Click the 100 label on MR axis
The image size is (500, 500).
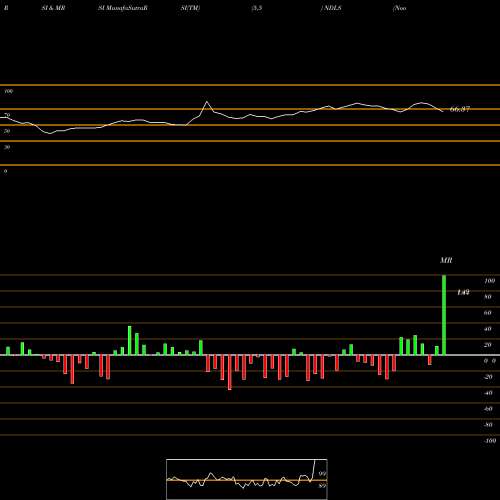tap(489, 281)
